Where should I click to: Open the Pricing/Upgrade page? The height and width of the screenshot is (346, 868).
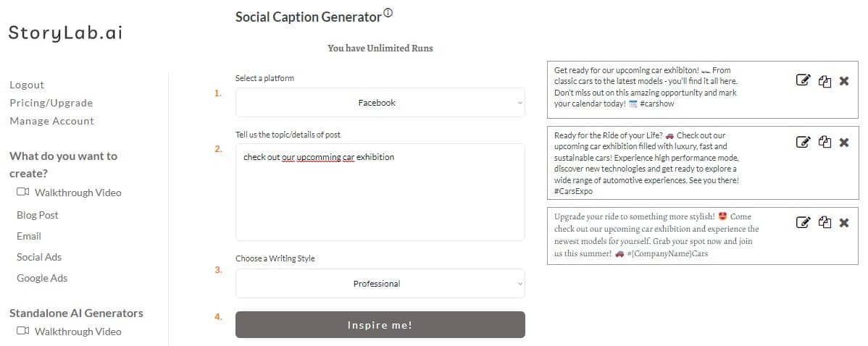click(51, 103)
